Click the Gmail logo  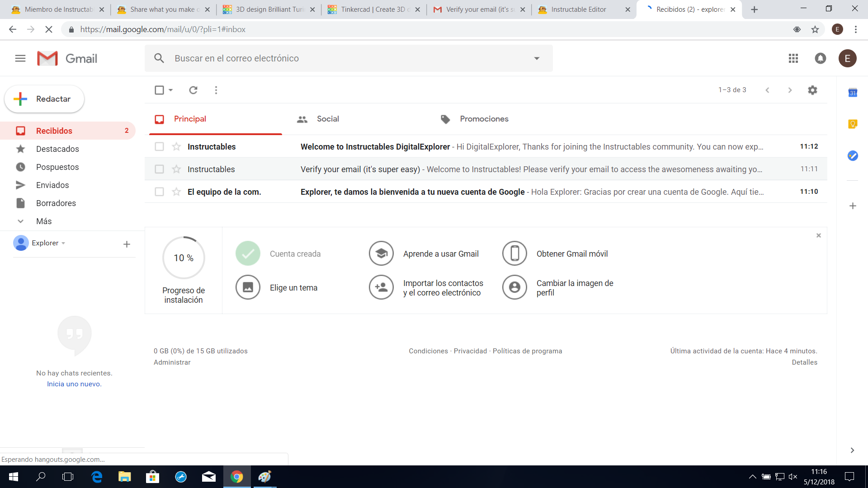[67, 58]
